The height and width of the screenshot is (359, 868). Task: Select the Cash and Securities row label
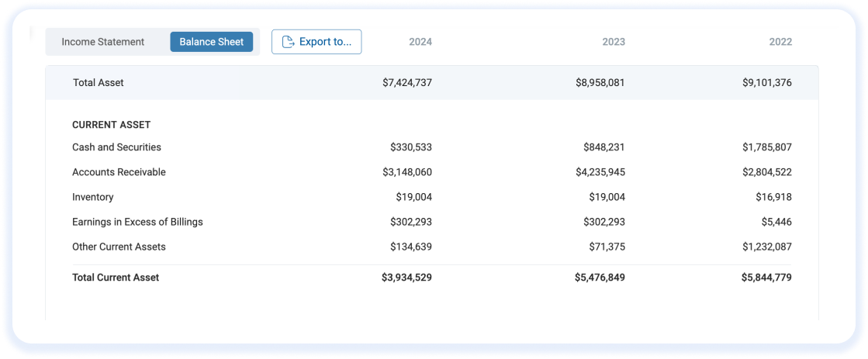[x=117, y=147]
